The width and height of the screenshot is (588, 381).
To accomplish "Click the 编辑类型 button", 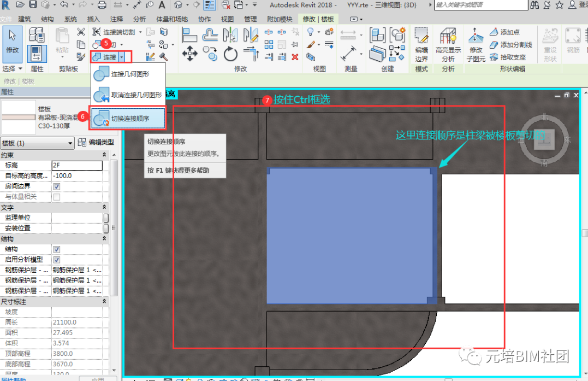I will coord(96,143).
